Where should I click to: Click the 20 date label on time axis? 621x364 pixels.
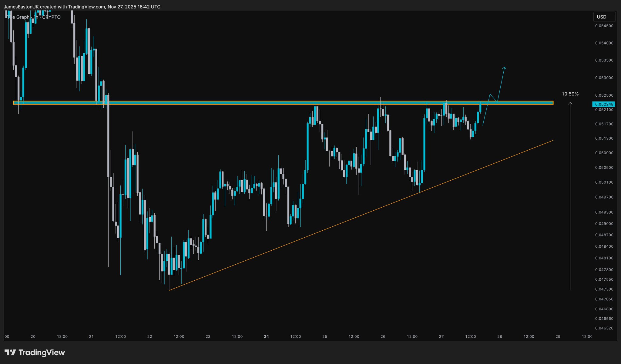coord(33,336)
